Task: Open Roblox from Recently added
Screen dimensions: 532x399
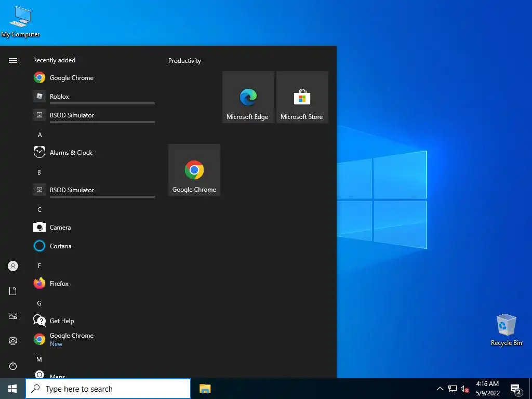Action: pyautogui.click(x=94, y=96)
